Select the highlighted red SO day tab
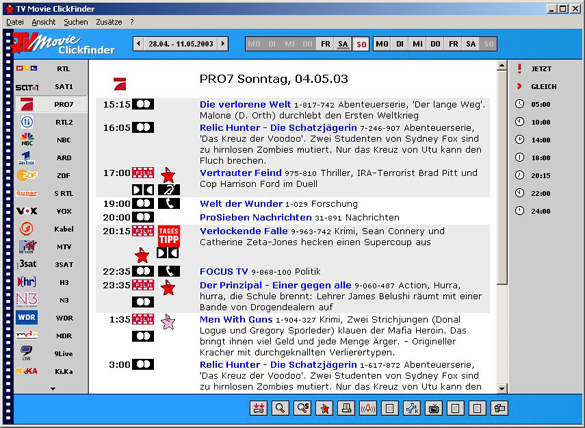585x428 pixels. click(361, 44)
